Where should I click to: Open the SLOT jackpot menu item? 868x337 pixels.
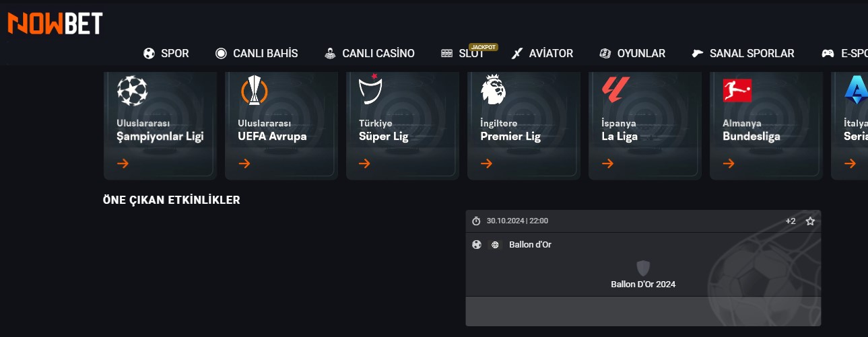point(463,54)
